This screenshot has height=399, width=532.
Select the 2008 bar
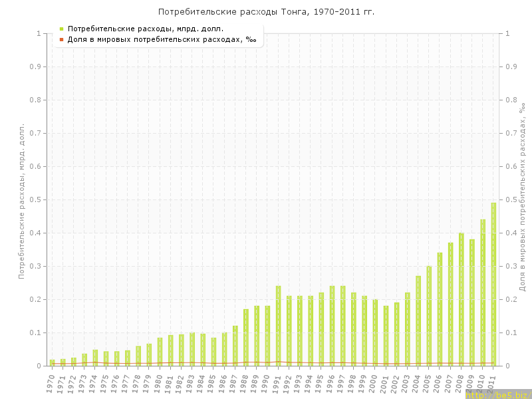462,299
